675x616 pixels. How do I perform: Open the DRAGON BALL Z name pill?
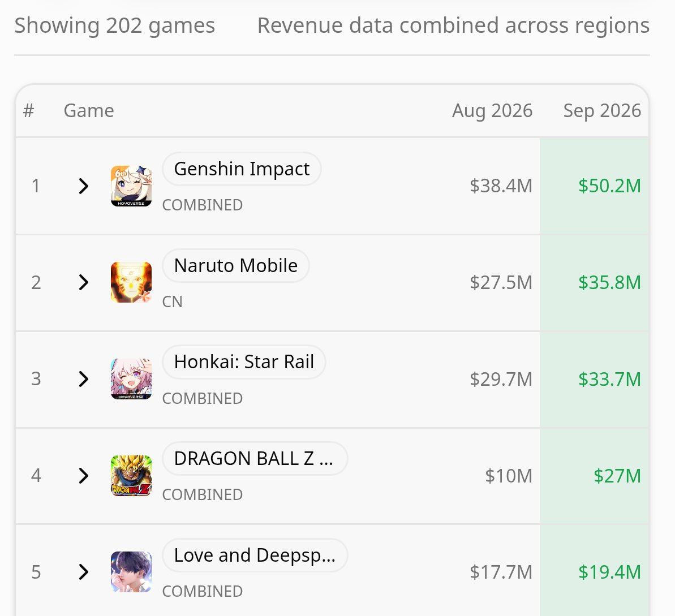pos(255,458)
